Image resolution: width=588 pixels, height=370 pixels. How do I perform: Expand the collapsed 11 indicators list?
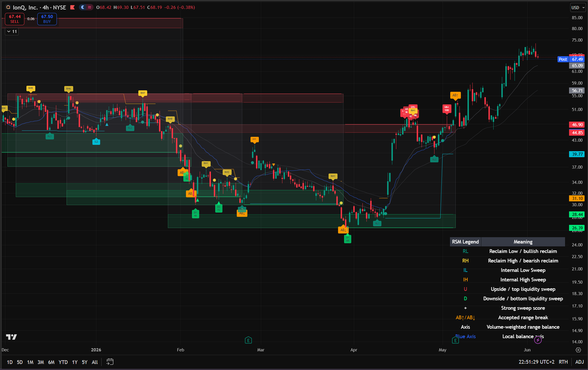(x=12, y=31)
